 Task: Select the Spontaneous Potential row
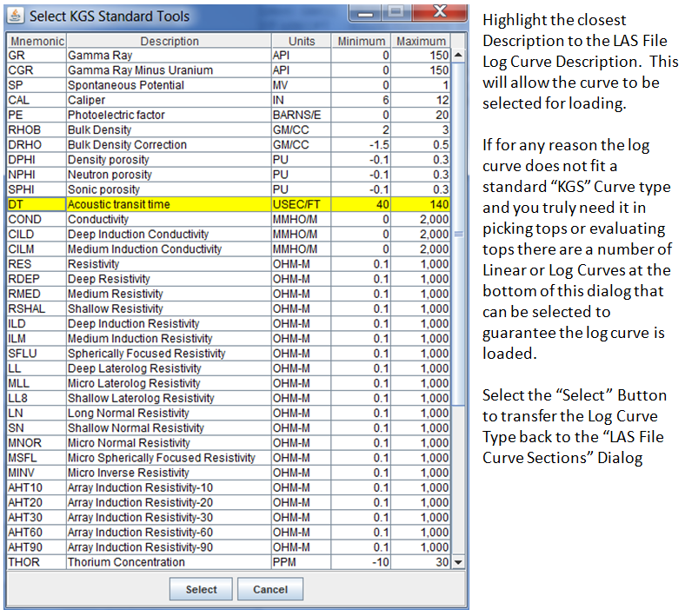click(229, 85)
